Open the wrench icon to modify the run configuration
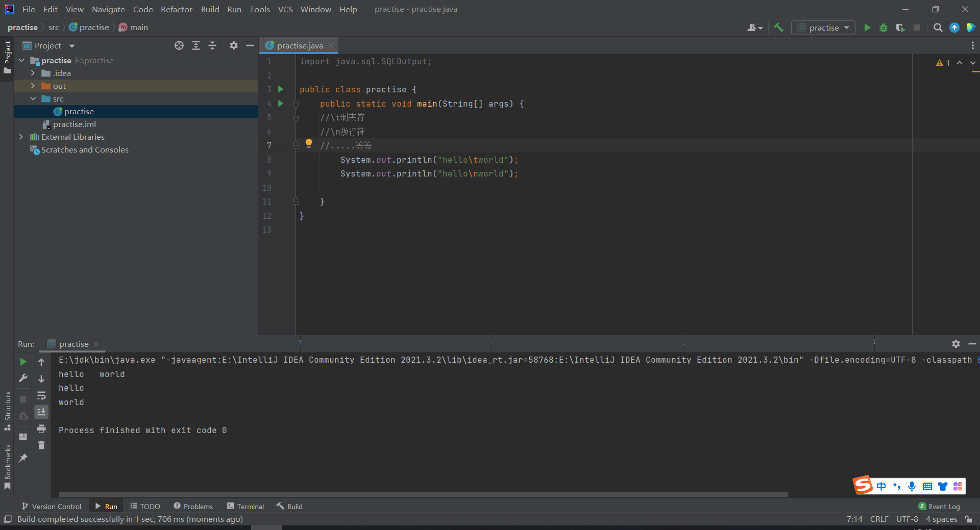980x530 pixels. coord(23,378)
